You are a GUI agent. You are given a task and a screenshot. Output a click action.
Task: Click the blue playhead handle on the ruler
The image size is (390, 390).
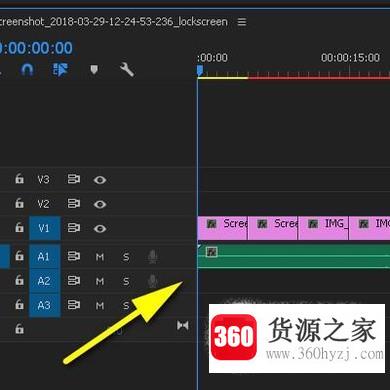click(x=200, y=70)
